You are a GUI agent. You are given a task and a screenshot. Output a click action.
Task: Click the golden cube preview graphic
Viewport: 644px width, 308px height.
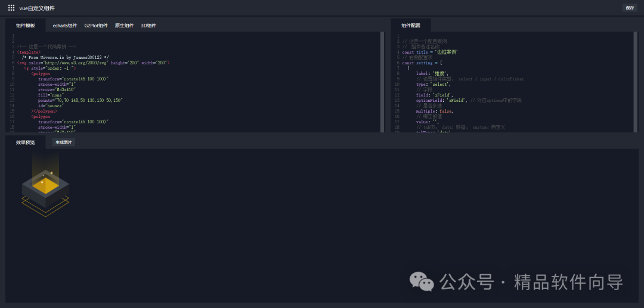click(45, 185)
